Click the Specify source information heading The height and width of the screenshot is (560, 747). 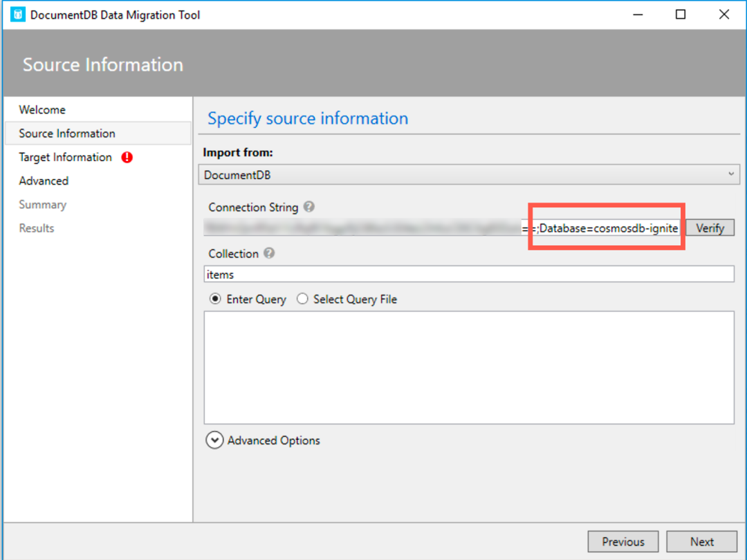(308, 118)
